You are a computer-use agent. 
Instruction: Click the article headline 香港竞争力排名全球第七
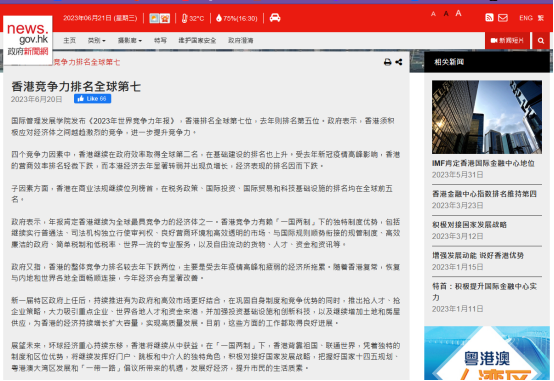click(76, 86)
